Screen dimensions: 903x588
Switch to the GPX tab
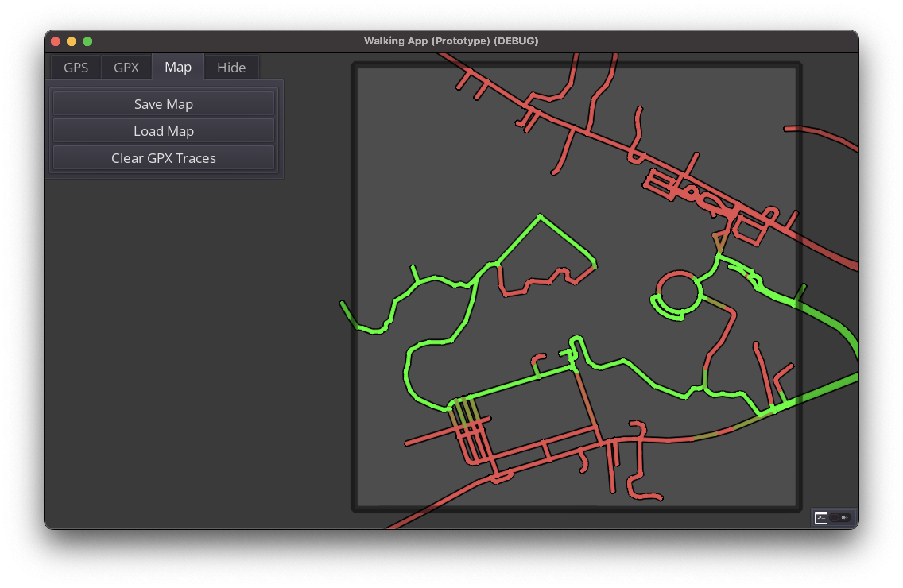(126, 68)
